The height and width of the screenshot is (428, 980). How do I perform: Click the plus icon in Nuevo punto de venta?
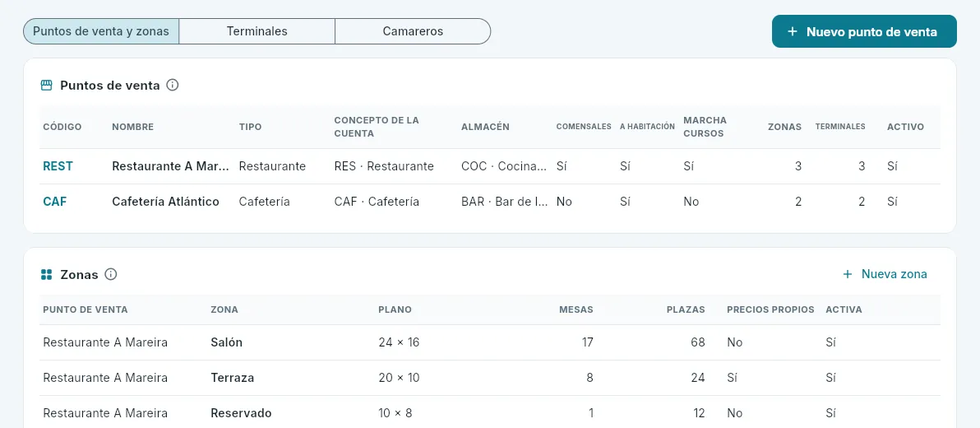click(793, 32)
